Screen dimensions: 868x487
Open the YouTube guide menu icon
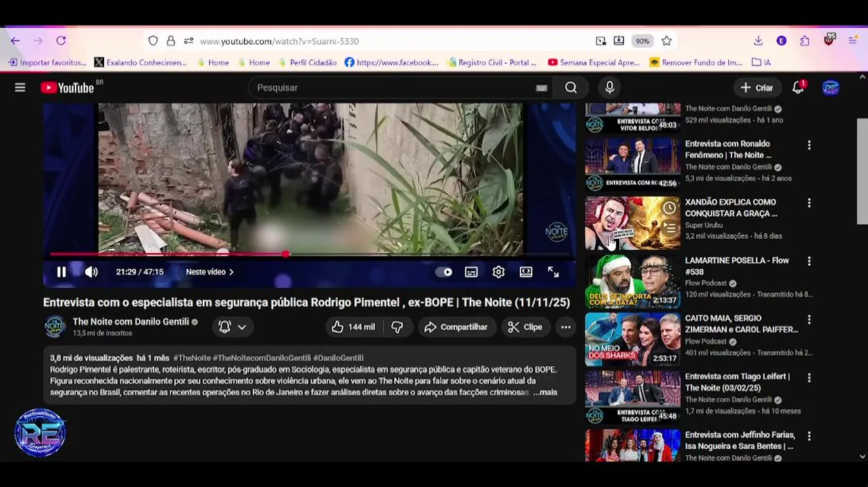tap(20, 87)
